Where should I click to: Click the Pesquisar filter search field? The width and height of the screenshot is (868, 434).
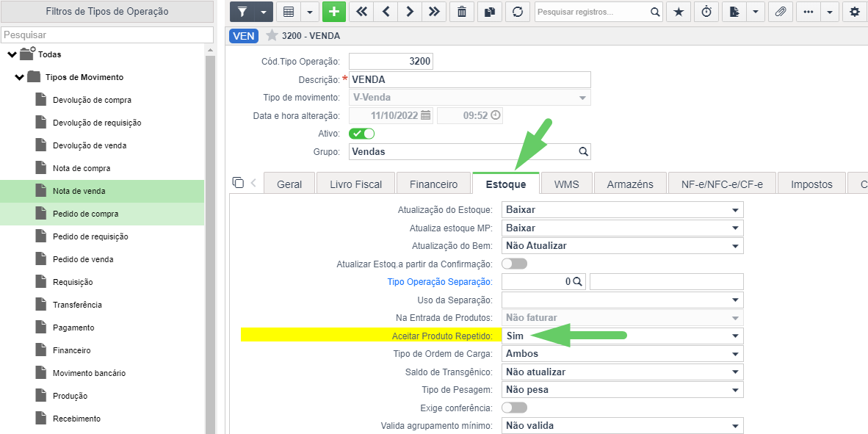(106, 35)
